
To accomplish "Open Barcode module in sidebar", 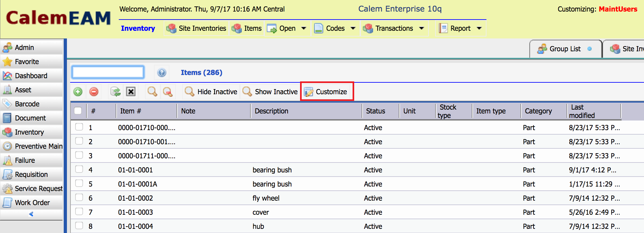I will tap(31, 104).
